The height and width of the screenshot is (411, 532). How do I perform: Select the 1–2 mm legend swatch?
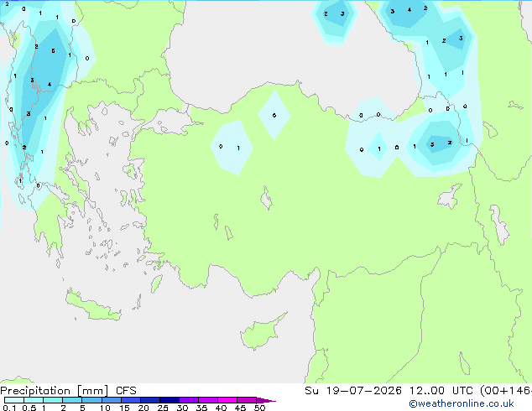click(53, 400)
